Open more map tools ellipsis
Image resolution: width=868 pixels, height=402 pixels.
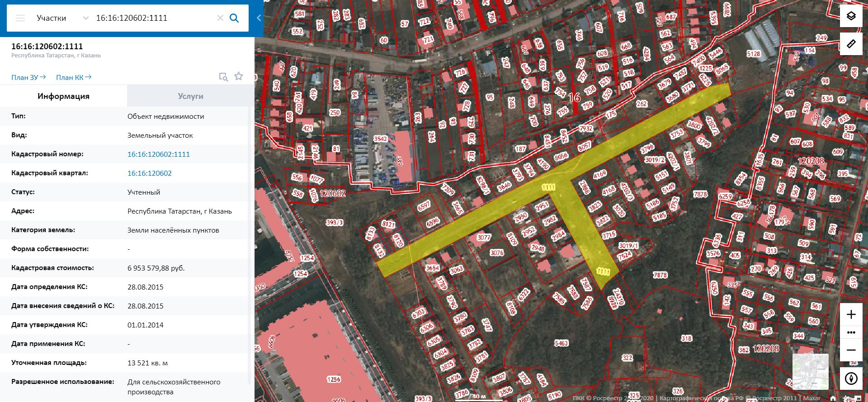coord(851,332)
